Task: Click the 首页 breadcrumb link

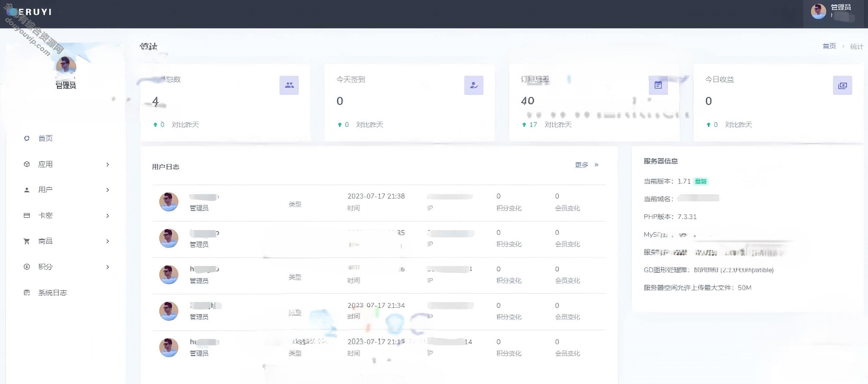Action: [829, 46]
